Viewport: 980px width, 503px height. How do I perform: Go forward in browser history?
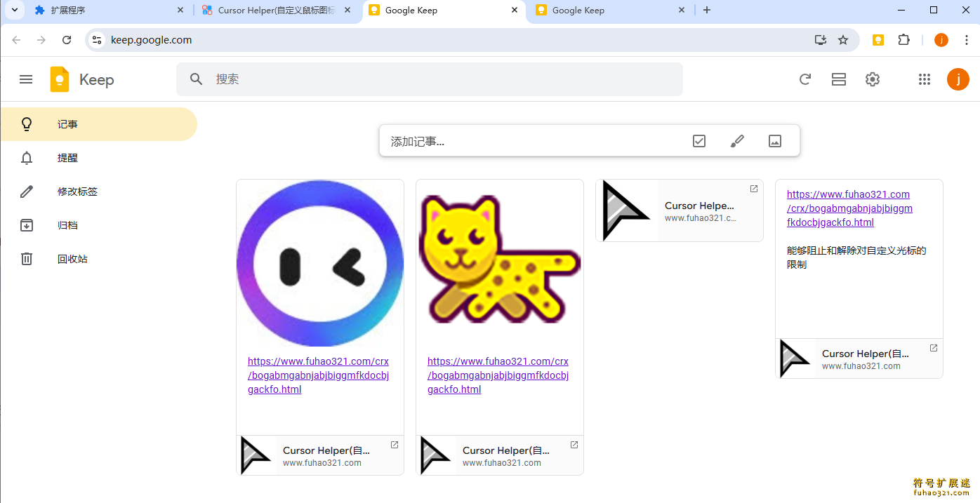pyautogui.click(x=41, y=40)
